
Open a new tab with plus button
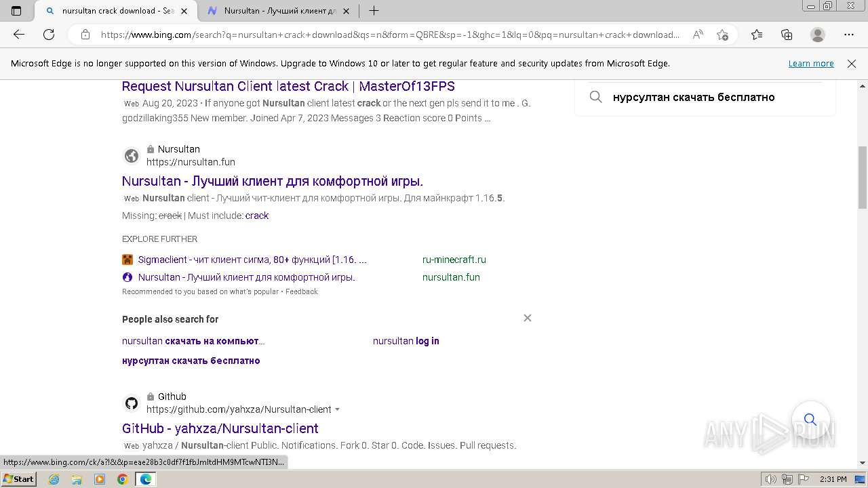[x=374, y=11]
